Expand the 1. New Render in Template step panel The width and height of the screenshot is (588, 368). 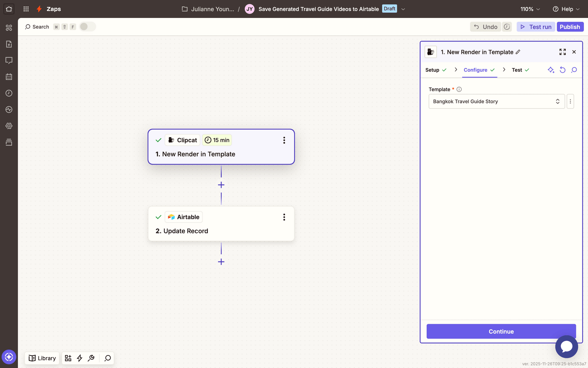(562, 52)
